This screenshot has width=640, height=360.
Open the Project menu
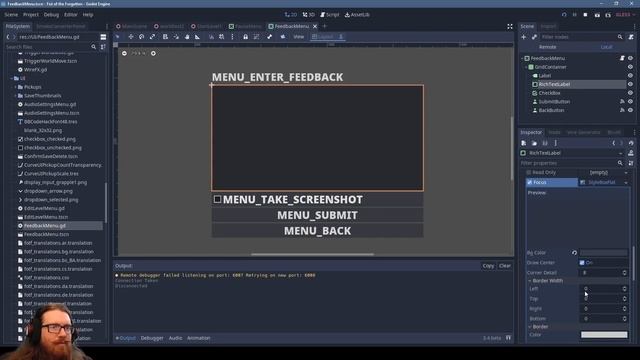[31, 15]
